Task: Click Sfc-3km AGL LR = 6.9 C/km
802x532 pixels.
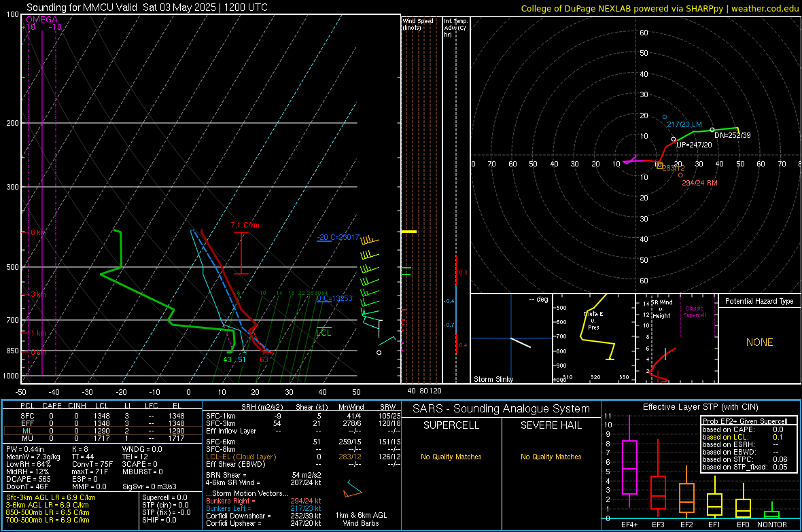Action: (51, 498)
